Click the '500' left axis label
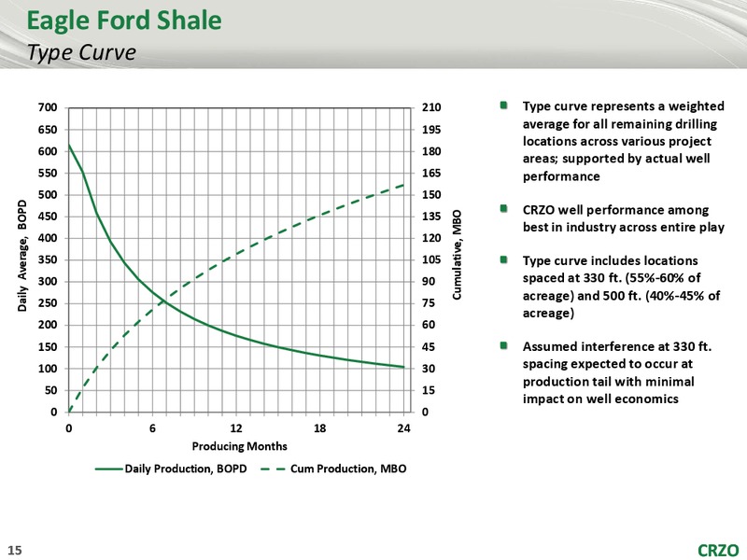 [48, 195]
